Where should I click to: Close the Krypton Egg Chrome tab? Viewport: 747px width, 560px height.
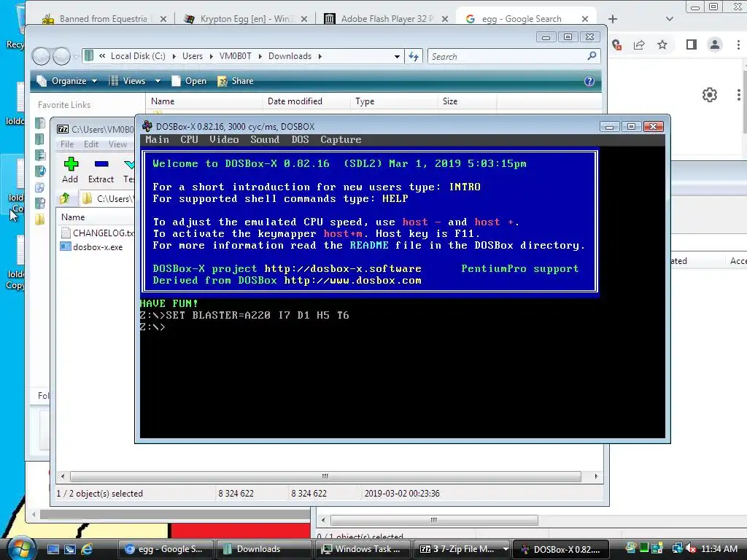[304, 18]
